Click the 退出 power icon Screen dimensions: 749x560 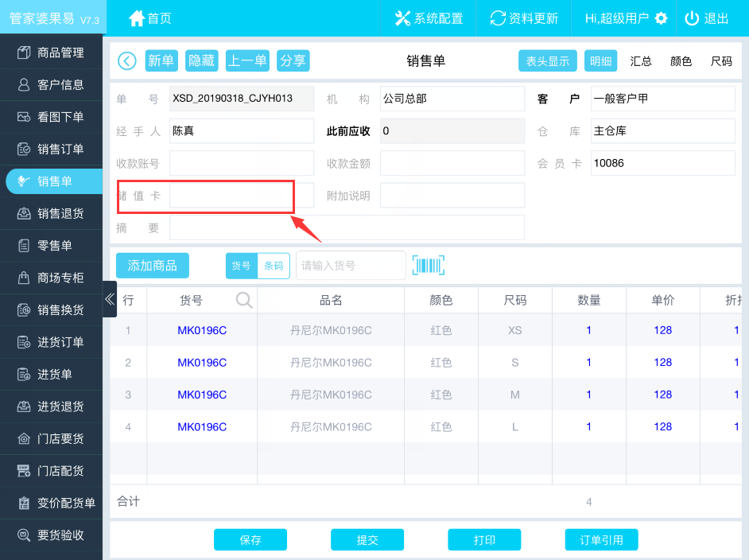[692, 18]
